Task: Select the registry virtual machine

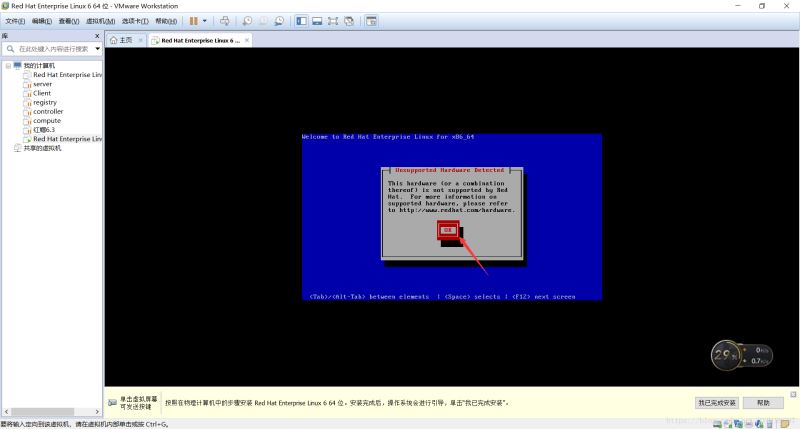Action: click(45, 102)
